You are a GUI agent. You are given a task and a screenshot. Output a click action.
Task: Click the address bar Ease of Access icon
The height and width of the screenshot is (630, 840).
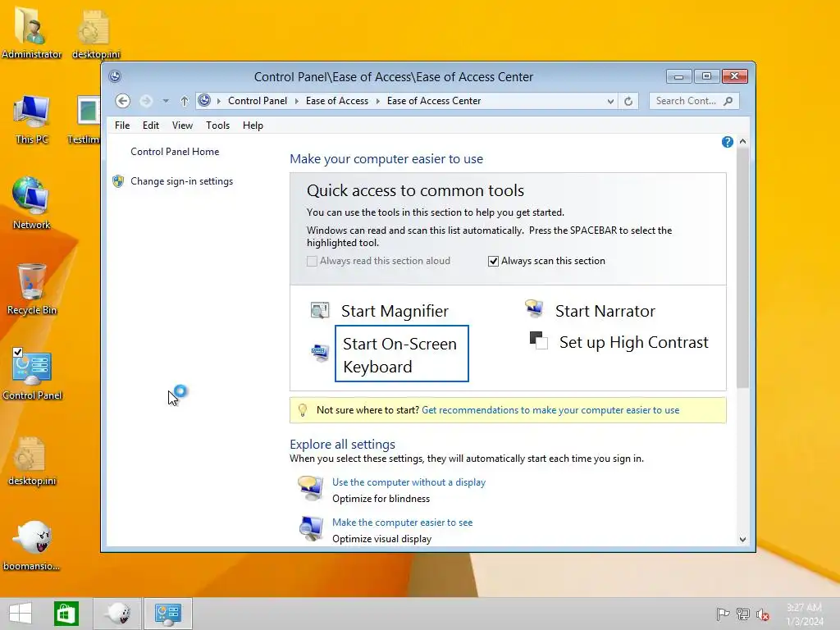[x=204, y=100]
